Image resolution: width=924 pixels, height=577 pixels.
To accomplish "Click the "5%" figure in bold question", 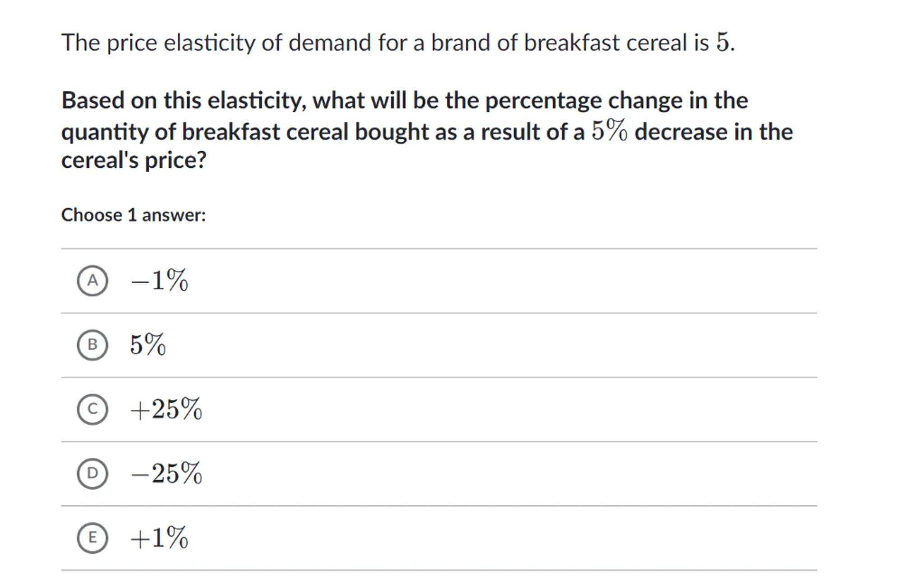I will click(609, 131).
